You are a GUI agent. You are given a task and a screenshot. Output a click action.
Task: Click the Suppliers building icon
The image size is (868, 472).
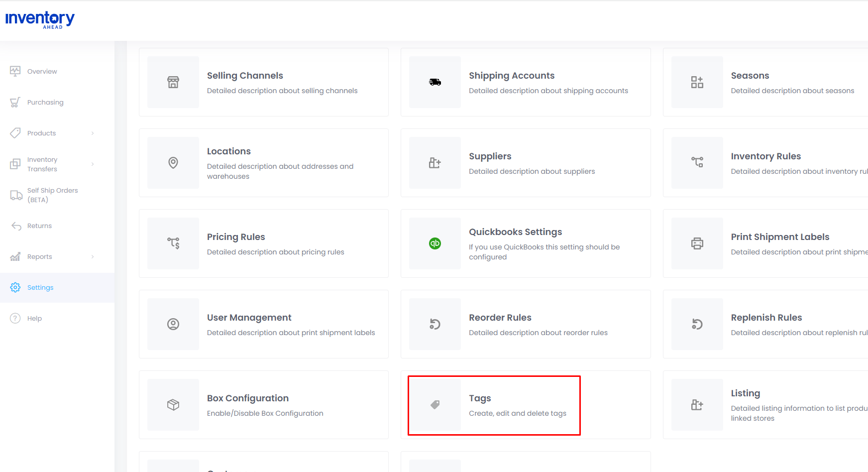[x=435, y=163]
